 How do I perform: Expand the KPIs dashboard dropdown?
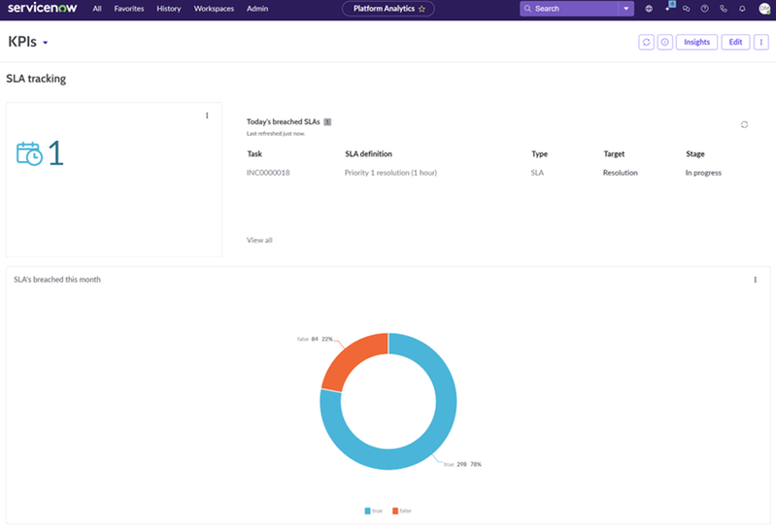[x=46, y=43]
